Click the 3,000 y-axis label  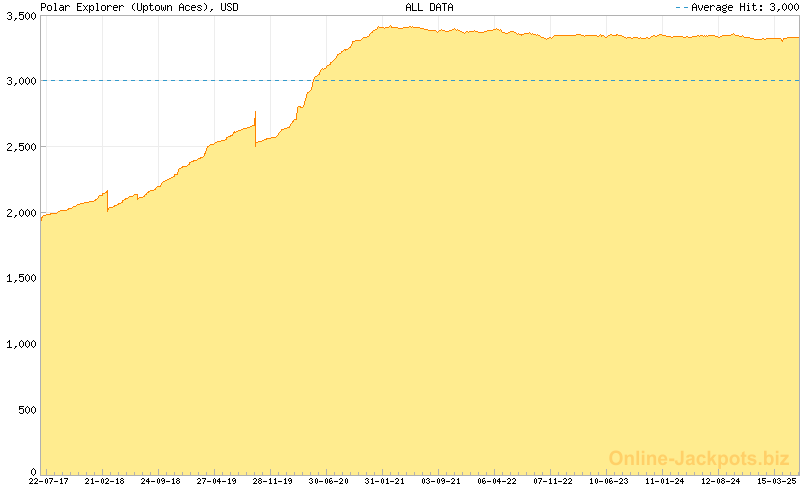(x=19, y=81)
